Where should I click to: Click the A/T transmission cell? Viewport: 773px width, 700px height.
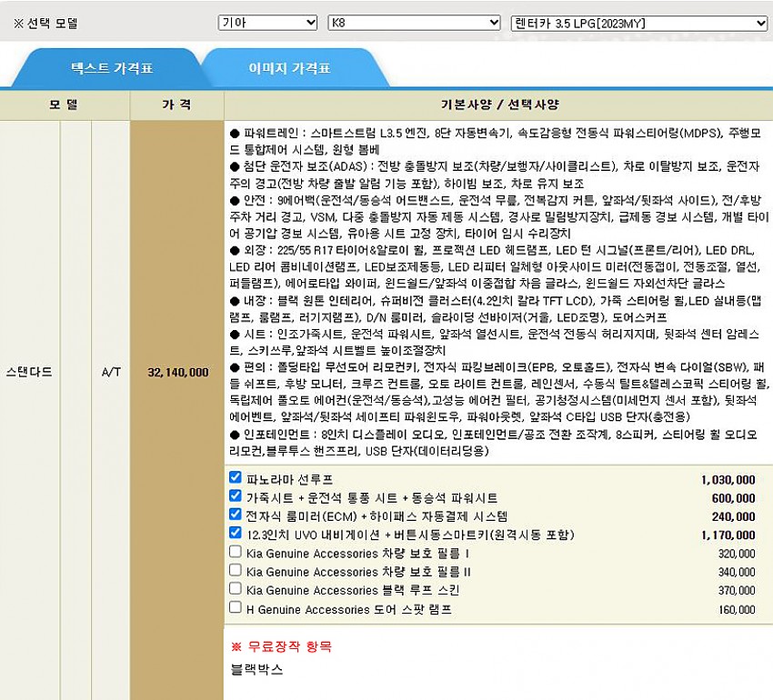(109, 372)
